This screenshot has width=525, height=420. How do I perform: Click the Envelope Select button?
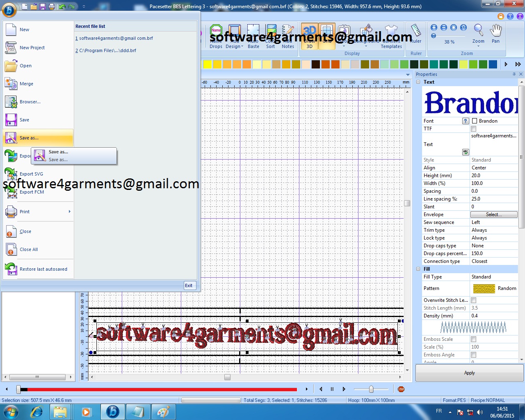494,215
